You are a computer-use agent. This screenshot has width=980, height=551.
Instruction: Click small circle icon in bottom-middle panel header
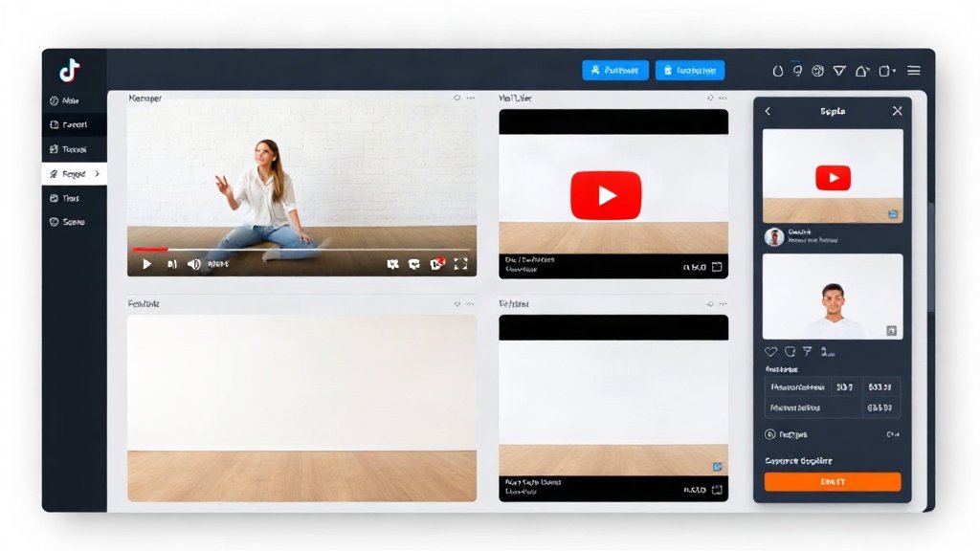710,304
